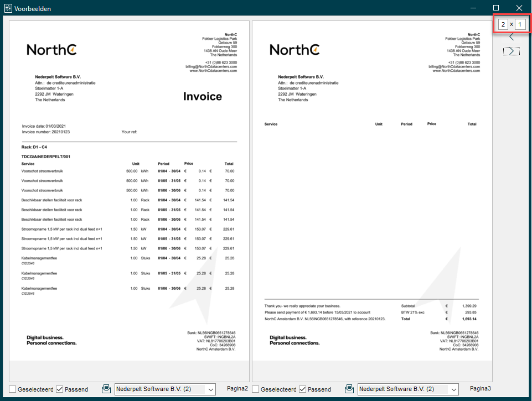Click the Invoice heading on left page
This screenshot has width=532, height=401.
[x=203, y=96]
